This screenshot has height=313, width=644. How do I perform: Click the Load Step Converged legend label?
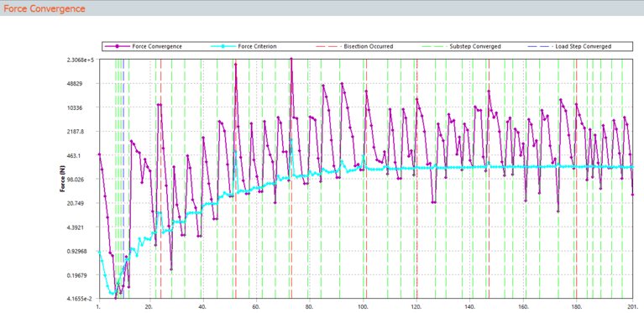click(x=583, y=46)
